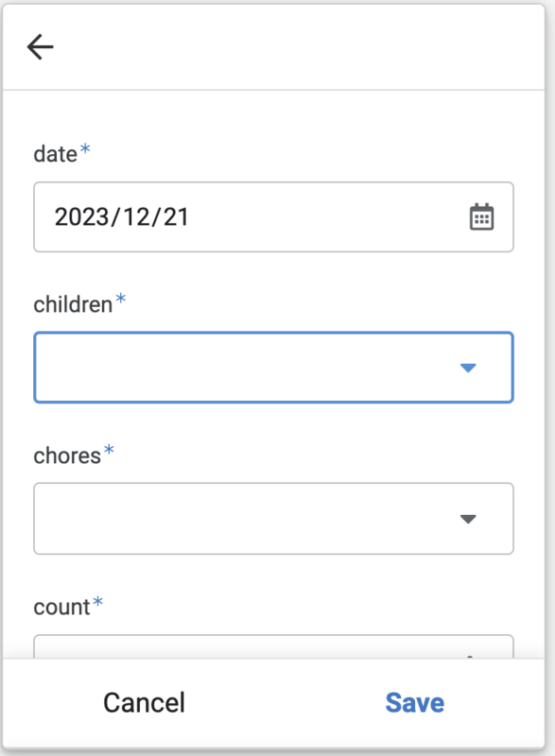This screenshot has height=756, width=555.
Task: Expand the children combo box
Action: 273,368
